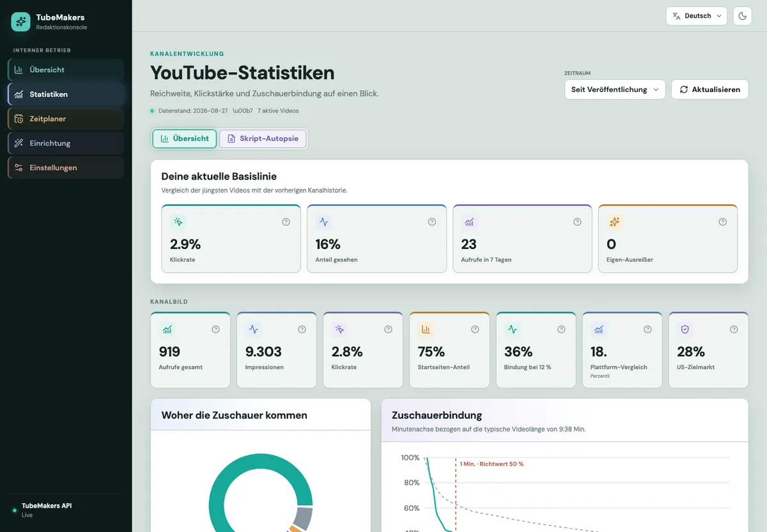Click the TubeMakers logo icon
Viewport: 767px width, 532px height.
click(21, 22)
